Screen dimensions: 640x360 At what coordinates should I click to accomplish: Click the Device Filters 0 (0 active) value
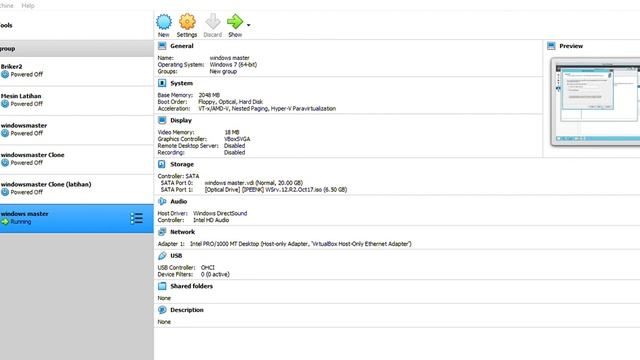(x=215, y=274)
